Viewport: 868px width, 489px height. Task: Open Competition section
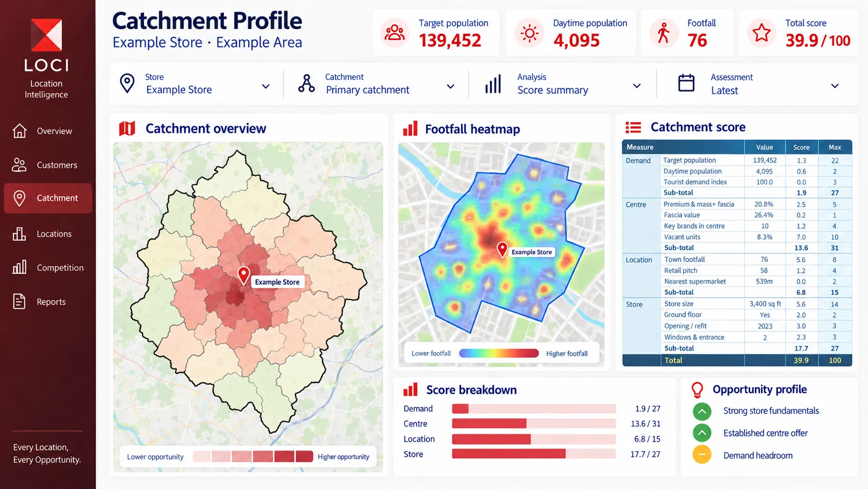click(x=48, y=268)
